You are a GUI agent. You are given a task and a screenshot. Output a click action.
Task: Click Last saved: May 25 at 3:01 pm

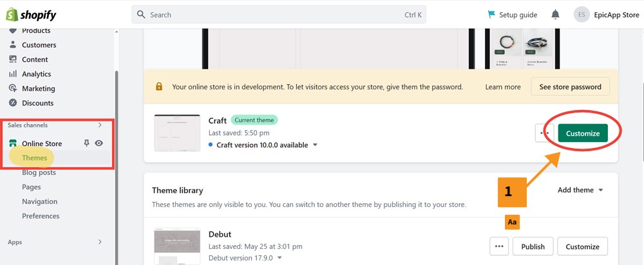256,246
